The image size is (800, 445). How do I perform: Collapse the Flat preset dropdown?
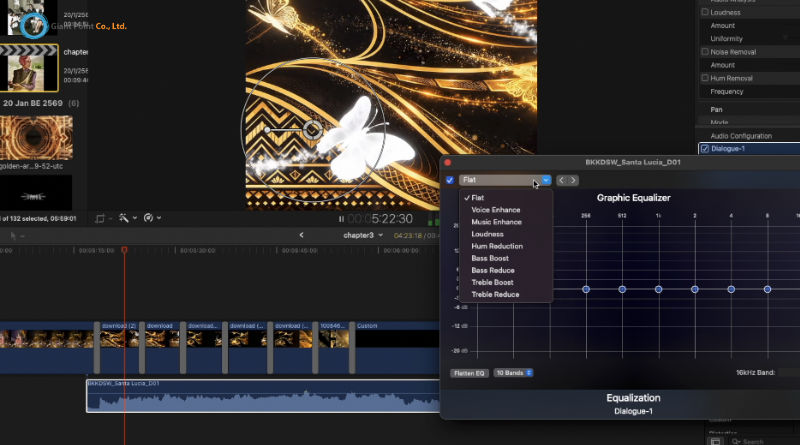coord(546,180)
